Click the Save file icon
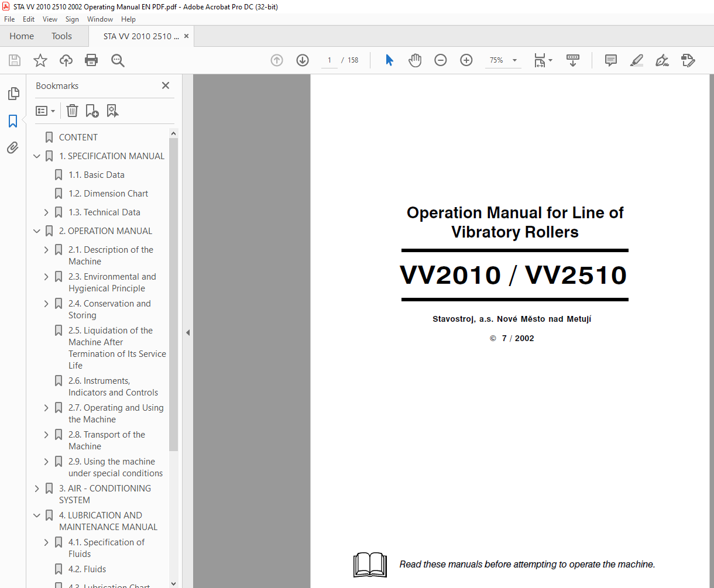This screenshot has height=588, width=714. point(15,60)
